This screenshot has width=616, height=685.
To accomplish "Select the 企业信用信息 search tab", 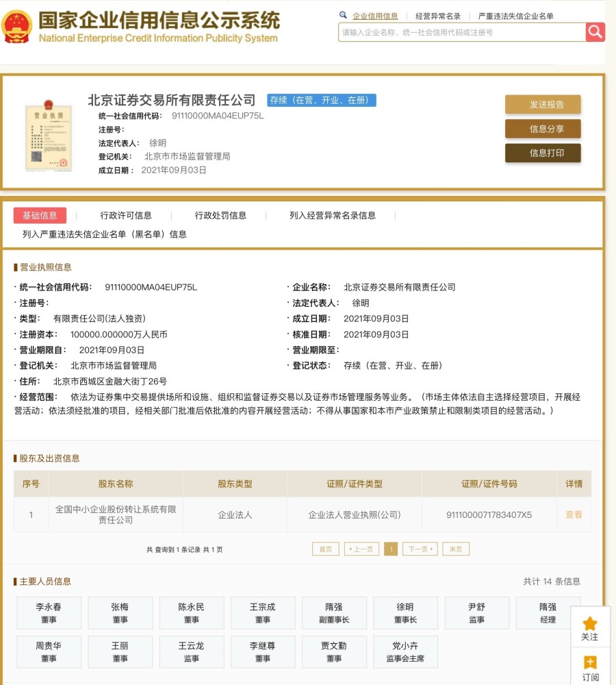I will coord(375,16).
